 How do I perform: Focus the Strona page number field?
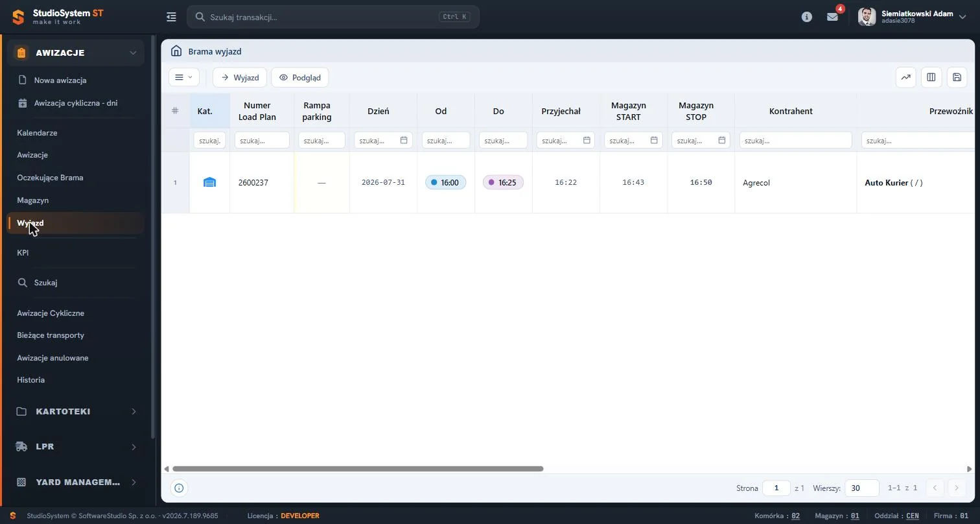pos(776,488)
